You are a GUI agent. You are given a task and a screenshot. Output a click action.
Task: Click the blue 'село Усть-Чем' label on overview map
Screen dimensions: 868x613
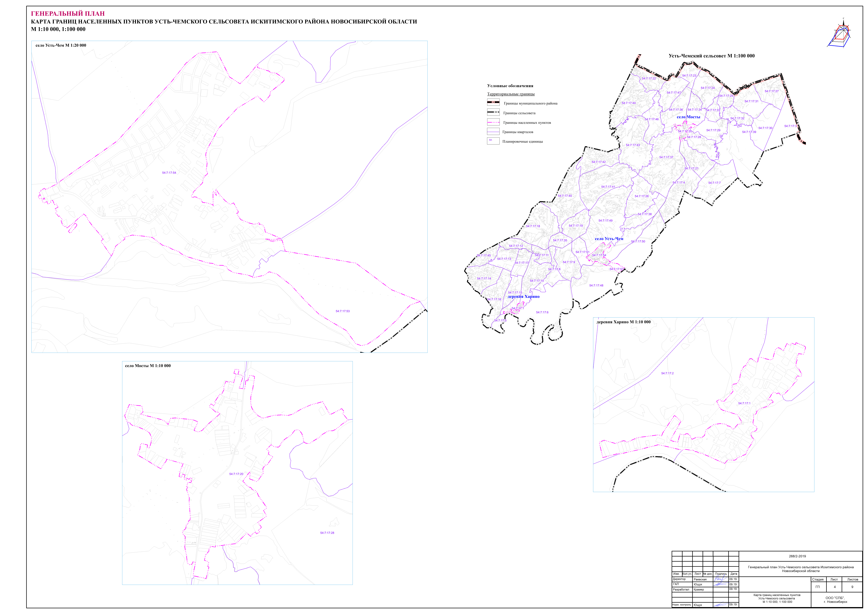(x=609, y=239)
